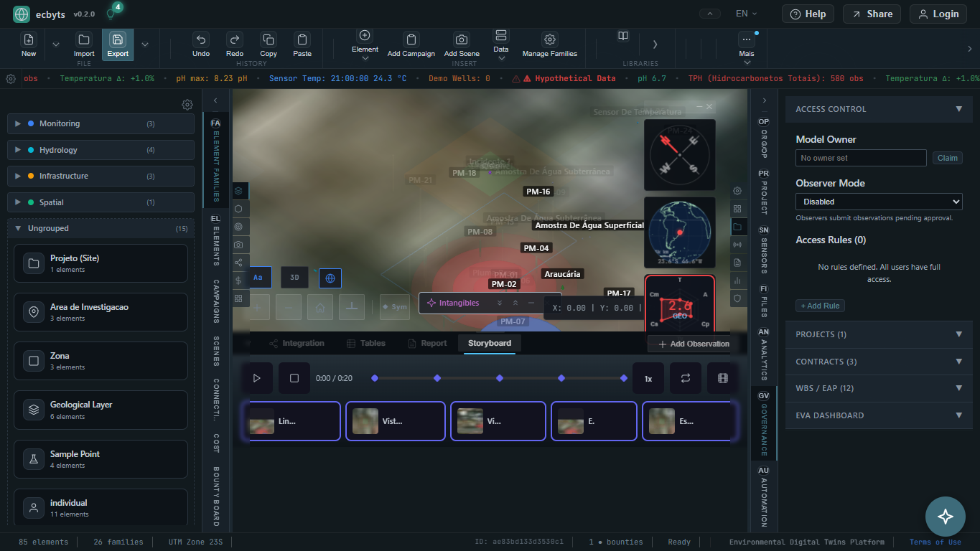This screenshot has height=551, width=980.
Task: Open the Sensors side tab
Action: 764,250
